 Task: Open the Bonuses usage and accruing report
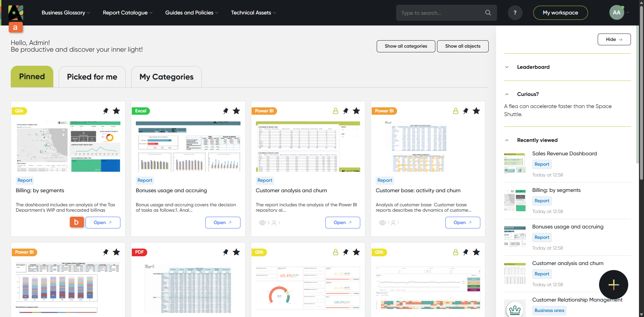[x=222, y=223]
